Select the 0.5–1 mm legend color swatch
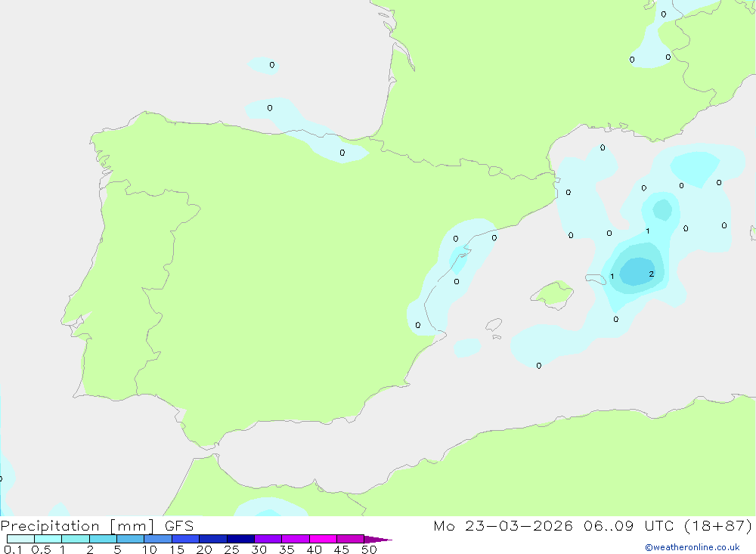The image size is (756, 554). (48, 539)
